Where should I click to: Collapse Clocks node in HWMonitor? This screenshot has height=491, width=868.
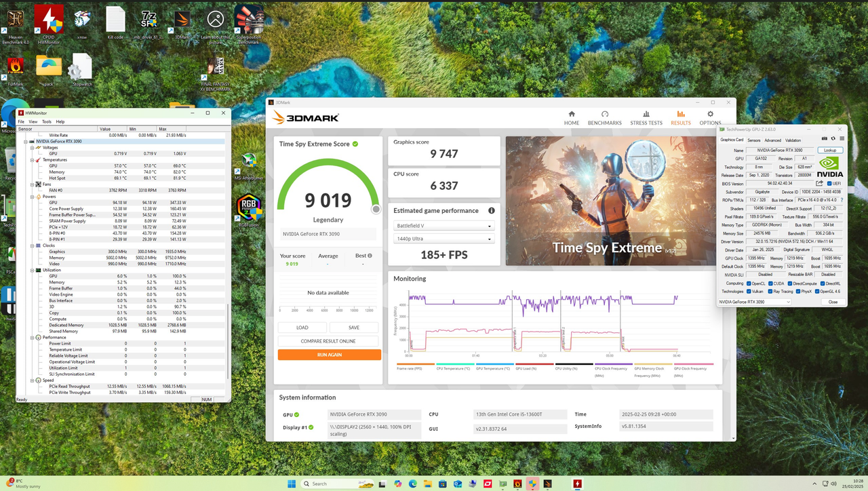(x=32, y=245)
